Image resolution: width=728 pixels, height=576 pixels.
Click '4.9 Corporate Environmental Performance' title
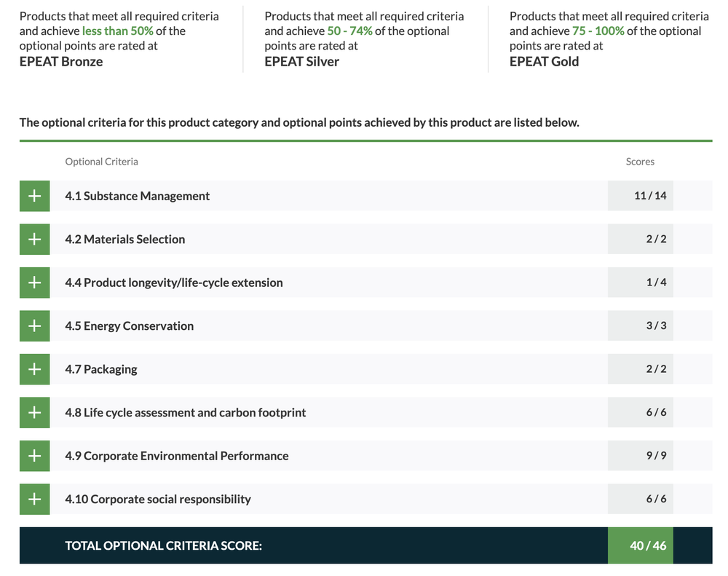coord(176,456)
